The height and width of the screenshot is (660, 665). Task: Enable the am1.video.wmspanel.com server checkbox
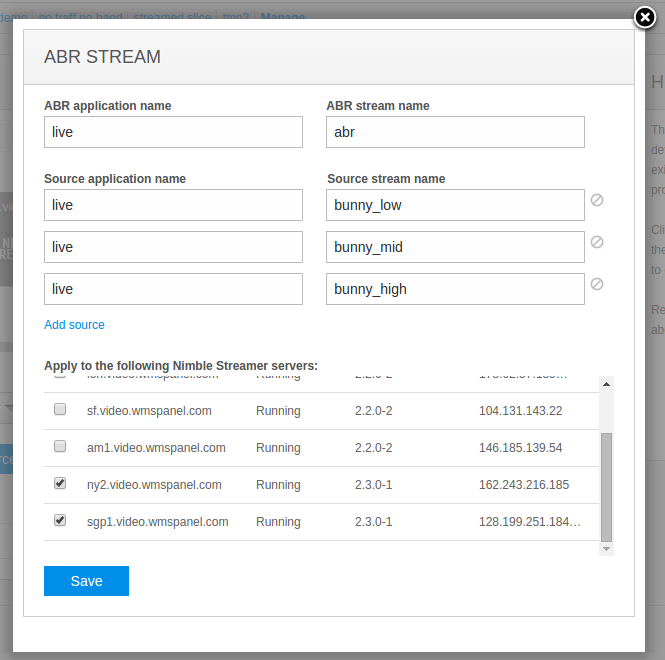coord(60,447)
